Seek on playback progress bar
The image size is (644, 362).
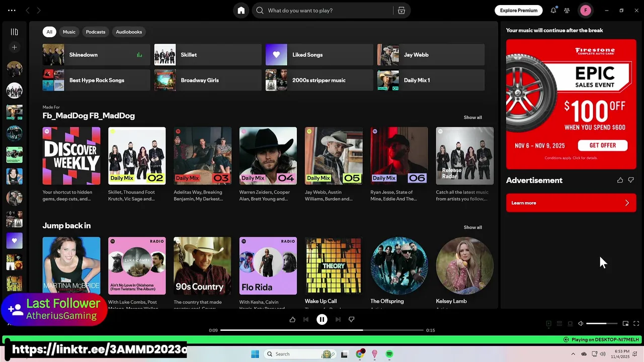[322, 330]
